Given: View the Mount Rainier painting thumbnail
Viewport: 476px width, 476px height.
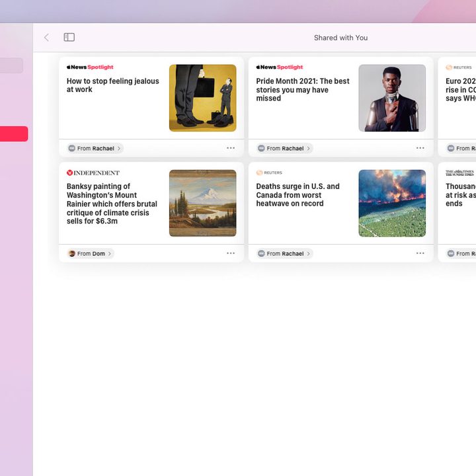Looking at the screenshot, I should coord(203,203).
